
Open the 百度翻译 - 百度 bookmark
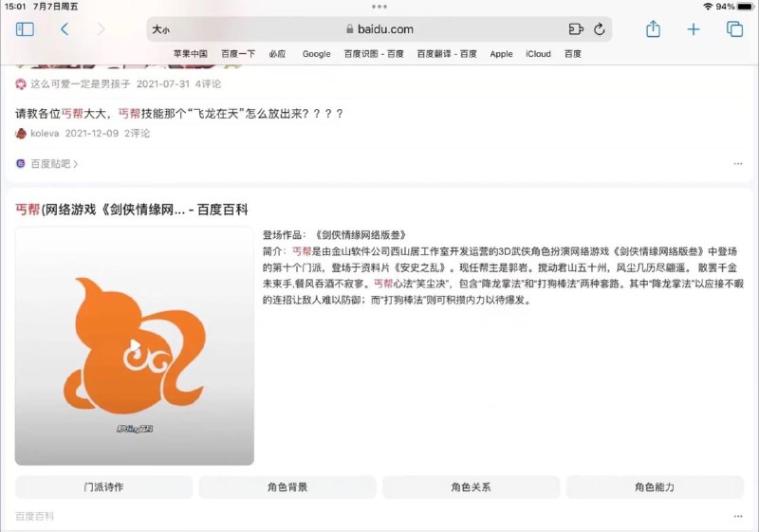447,54
